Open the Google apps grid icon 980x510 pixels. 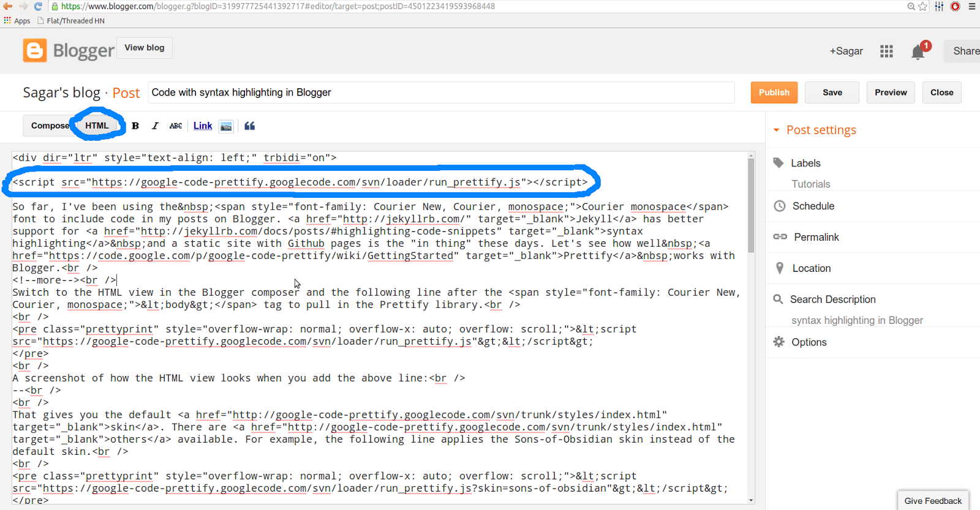click(x=886, y=51)
